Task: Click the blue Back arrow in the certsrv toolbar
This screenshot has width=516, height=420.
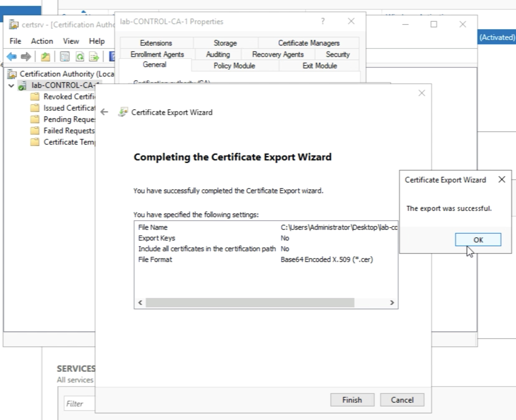Action: click(x=12, y=57)
